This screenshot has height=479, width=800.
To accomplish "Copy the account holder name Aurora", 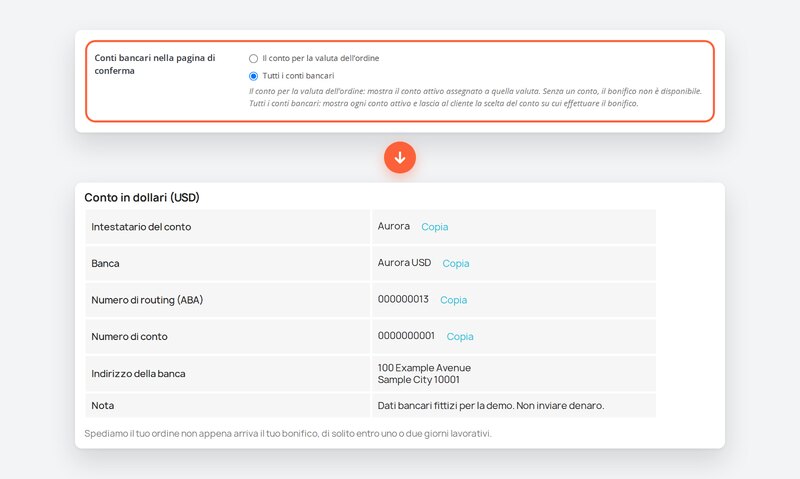I will point(435,227).
